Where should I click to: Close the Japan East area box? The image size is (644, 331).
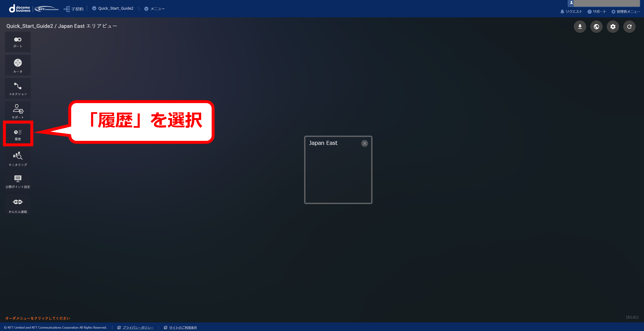click(x=365, y=143)
